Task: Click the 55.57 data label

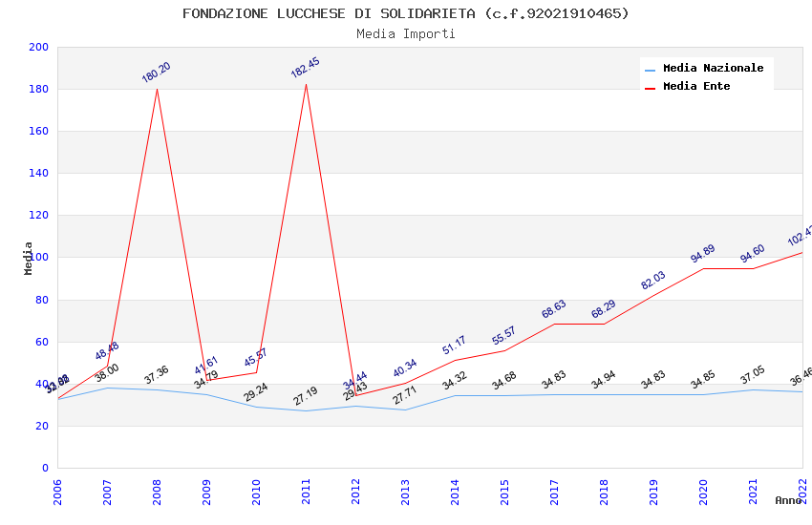Action: [503, 335]
